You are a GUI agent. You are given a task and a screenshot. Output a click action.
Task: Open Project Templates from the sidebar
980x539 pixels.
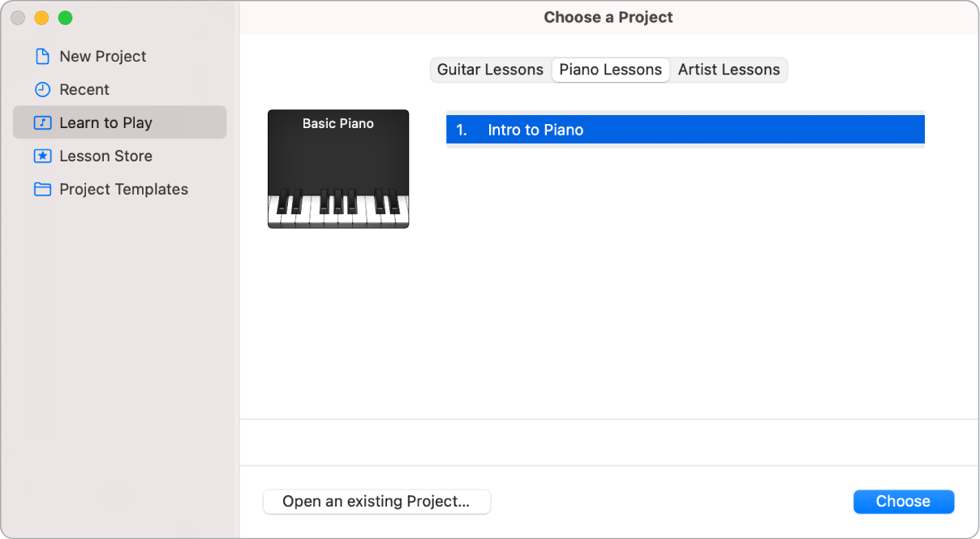[122, 189]
